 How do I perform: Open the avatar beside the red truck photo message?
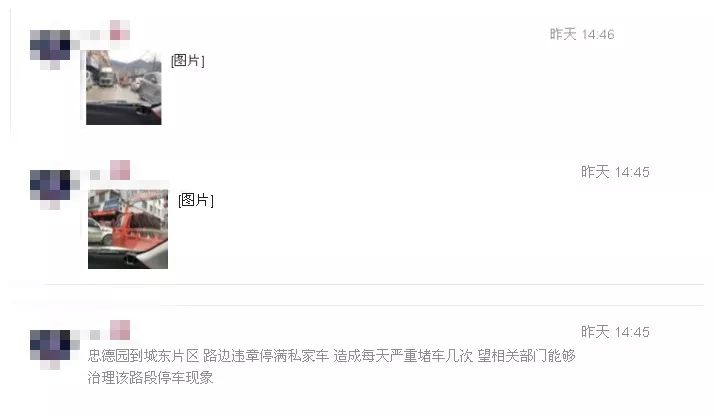coord(50,188)
